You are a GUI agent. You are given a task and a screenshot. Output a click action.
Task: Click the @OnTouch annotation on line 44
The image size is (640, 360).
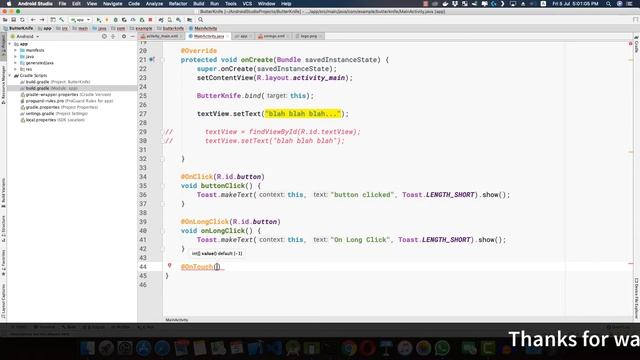197,267
